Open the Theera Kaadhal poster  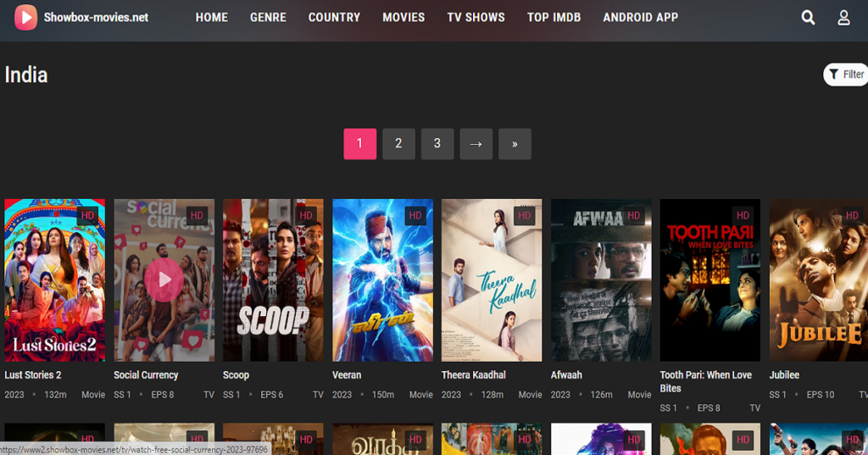click(x=492, y=280)
